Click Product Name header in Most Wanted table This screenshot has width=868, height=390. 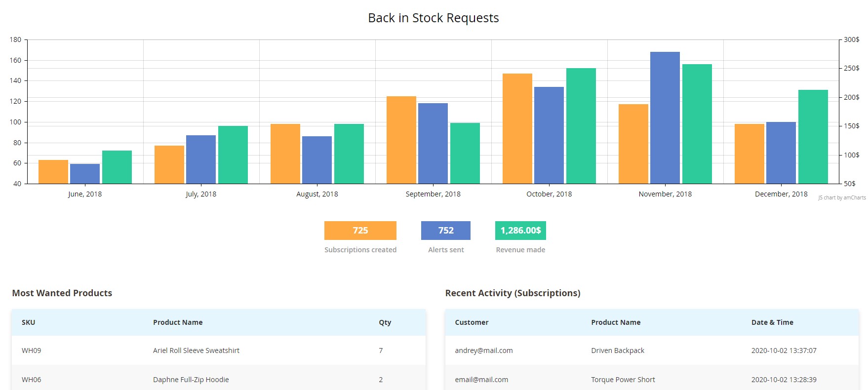point(178,322)
